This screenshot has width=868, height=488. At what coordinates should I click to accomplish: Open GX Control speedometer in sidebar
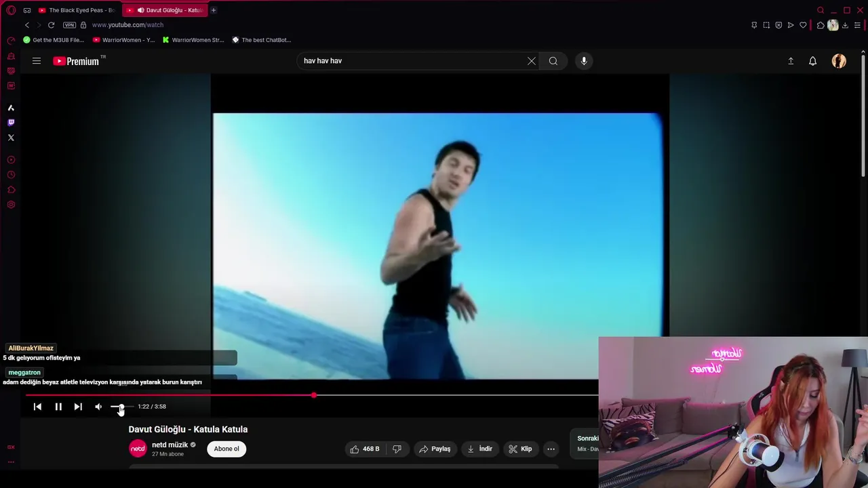(x=11, y=41)
